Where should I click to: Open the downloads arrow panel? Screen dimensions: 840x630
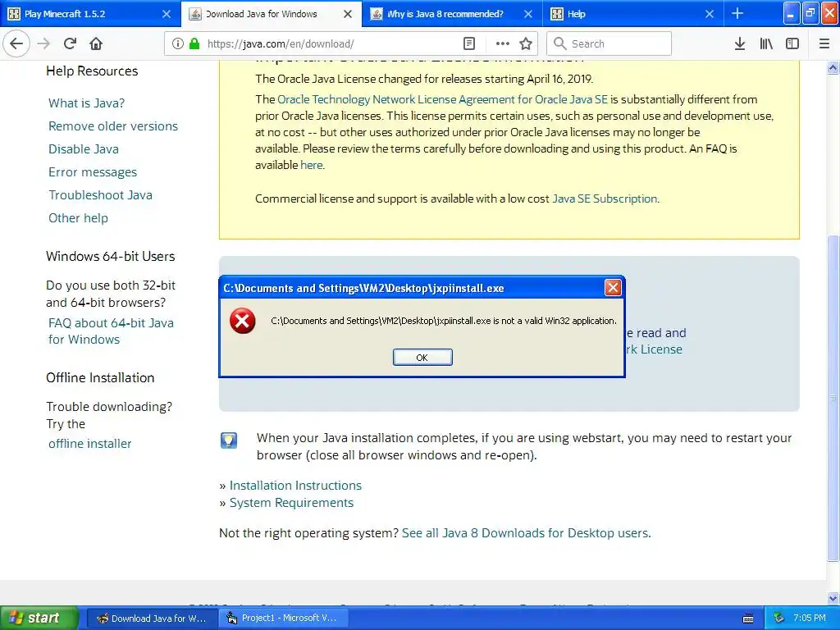coord(740,43)
